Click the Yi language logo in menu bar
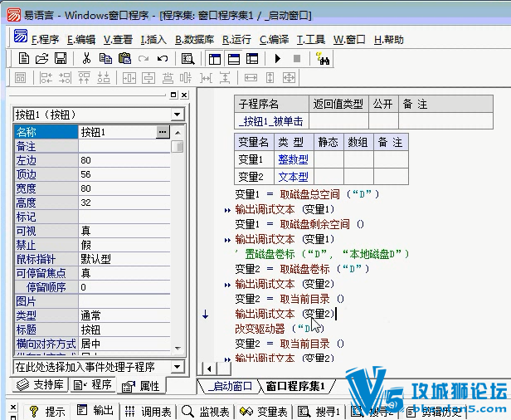The width and height of the screenshot is (511, 420). tap(20, 36)
